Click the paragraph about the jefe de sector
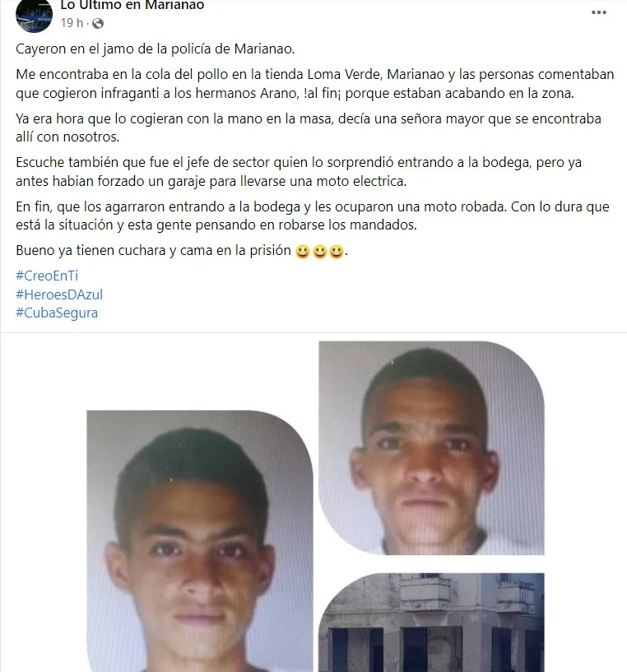Viewport: 627px width, 672px height. point(299,171)
